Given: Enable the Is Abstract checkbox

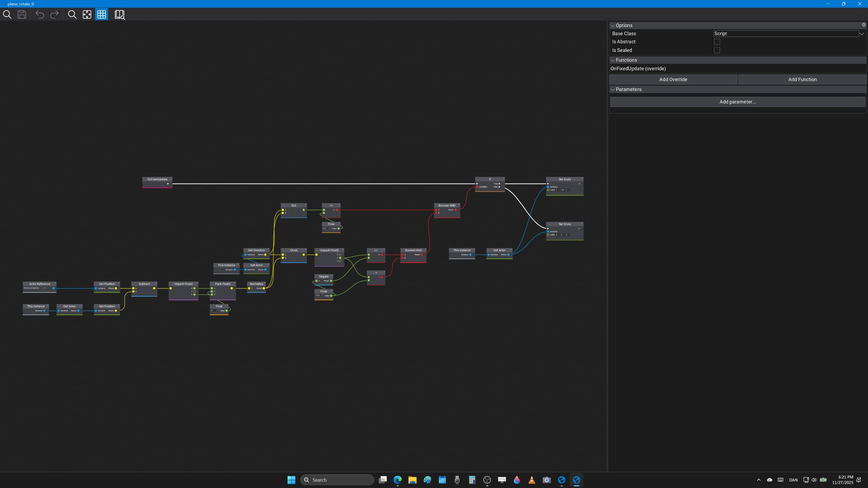Looking at the screenshot, I should [x=717, y=42].
